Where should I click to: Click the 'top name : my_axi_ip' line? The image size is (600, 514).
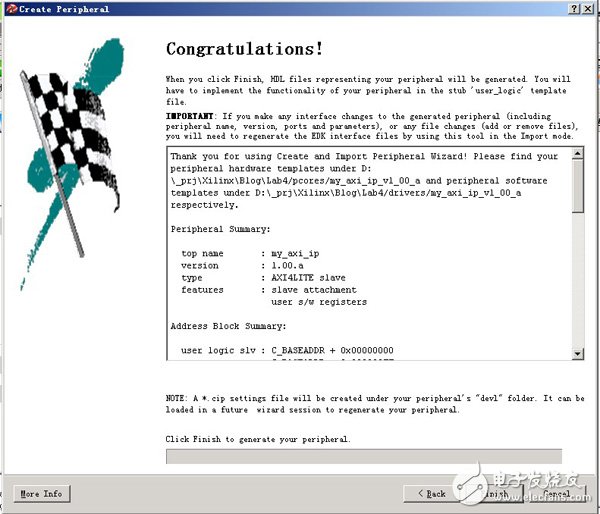point(250,253)
